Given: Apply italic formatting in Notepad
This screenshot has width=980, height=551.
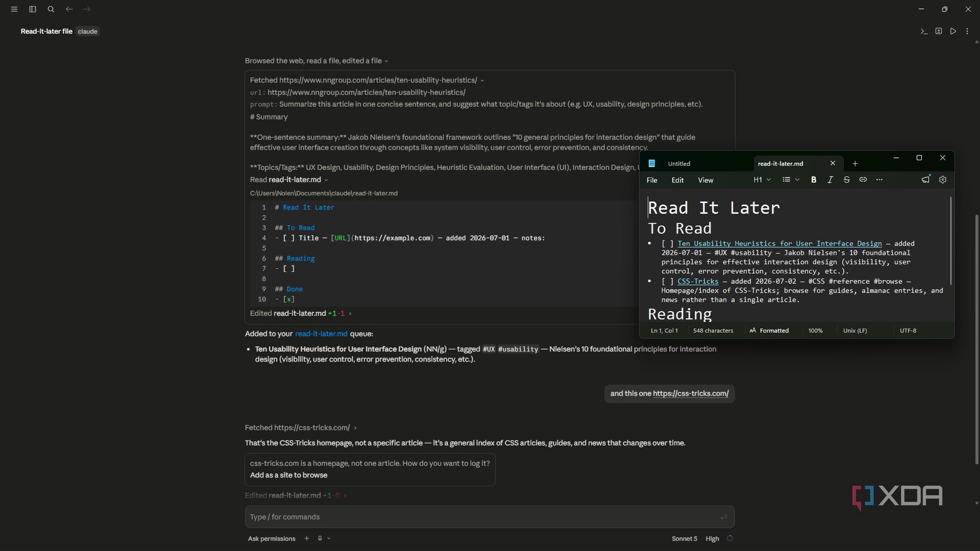Looking at the screenshot, I should (x=830, y=180).
